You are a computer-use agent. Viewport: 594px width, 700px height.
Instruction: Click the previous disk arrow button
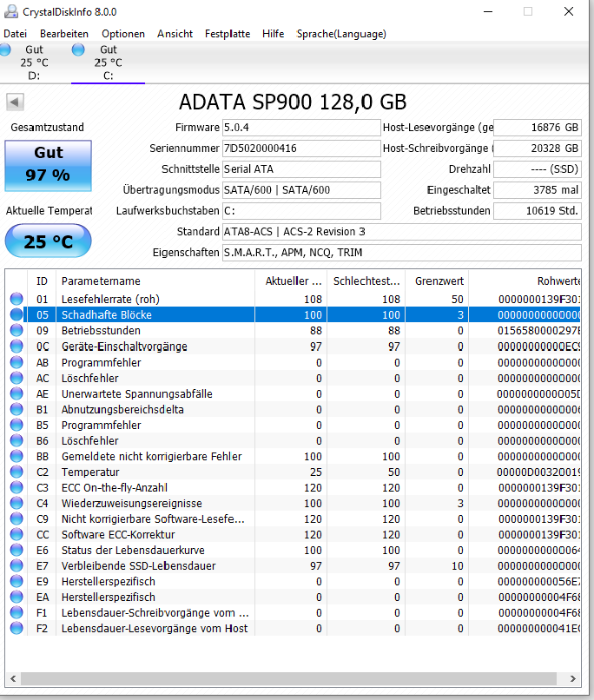[15, 102]
